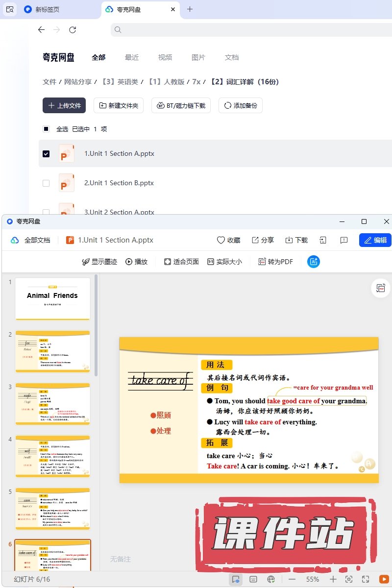
Task: Click the 转为PDF toolbar icon
Action: [275, 262]
